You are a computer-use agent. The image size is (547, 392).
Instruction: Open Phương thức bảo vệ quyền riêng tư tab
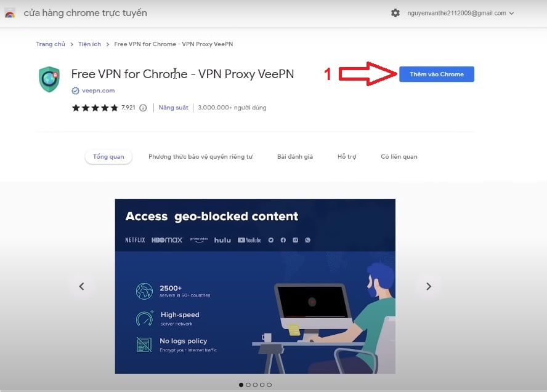[201, 157]
